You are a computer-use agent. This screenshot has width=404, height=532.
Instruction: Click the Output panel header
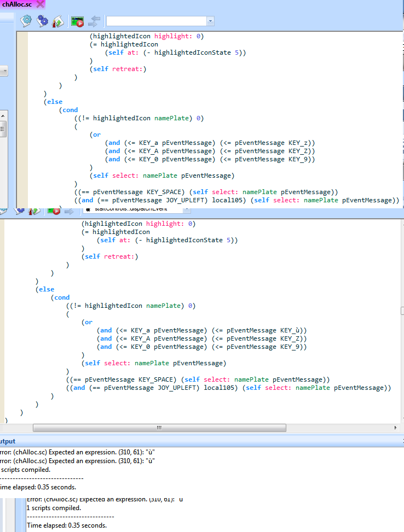(202, 441)
